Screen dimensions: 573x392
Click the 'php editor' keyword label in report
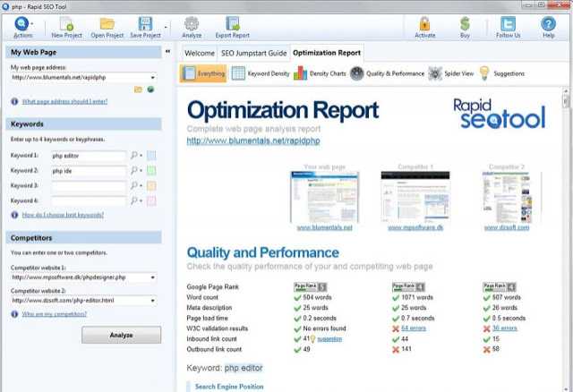[x=244, y=368]
